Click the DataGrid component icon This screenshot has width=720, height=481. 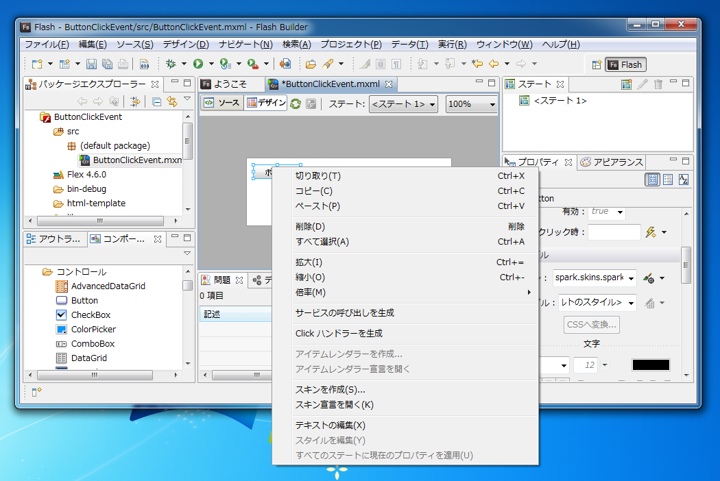[61, 358]
